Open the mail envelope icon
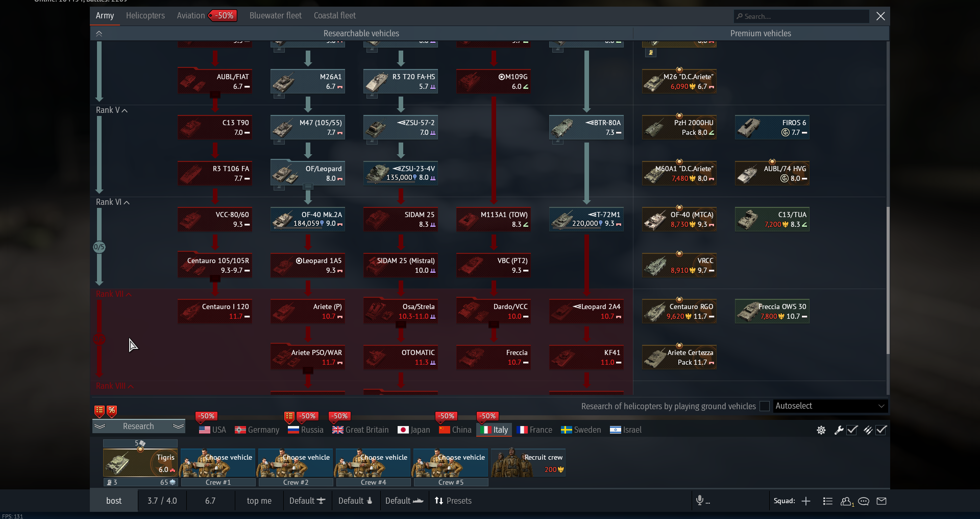The width and height of the screenshot is (980, 519). point(881,501)
